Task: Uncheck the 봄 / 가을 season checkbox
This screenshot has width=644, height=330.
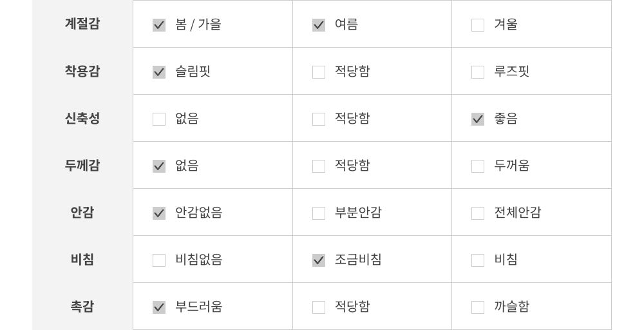Action: tap(159, 25)
